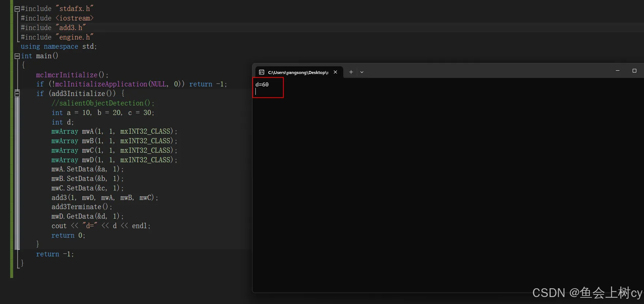Click the d=60 output line
This screenshot has height=304, width=644.
[x=262, y=85]
